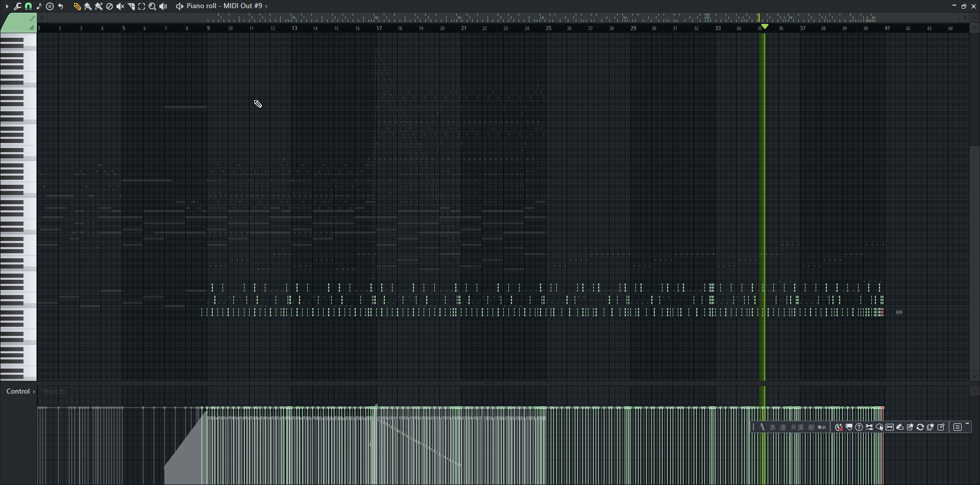The image size is (980, 485).
Task: Activate the Zoom magnifier tool
Action: click(152, 6)
